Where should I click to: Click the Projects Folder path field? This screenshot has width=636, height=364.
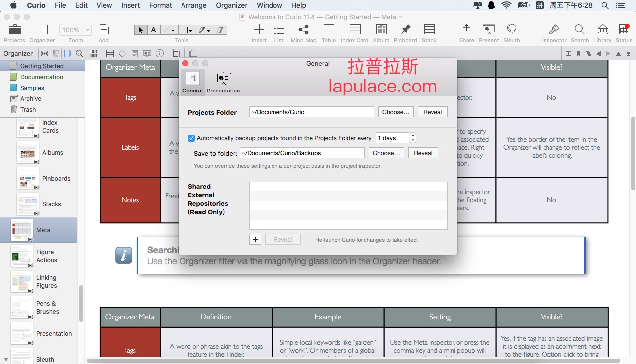point(311,112)
